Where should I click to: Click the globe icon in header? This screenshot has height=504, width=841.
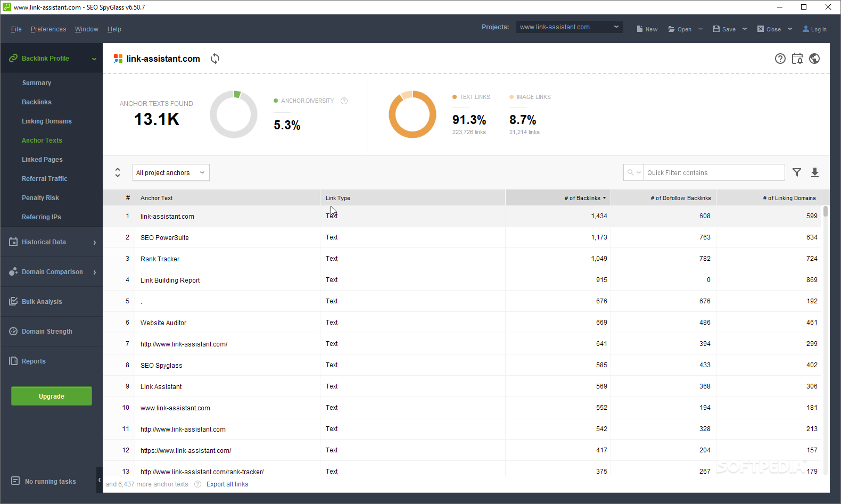pyautogui.click(x=814, y=59)
